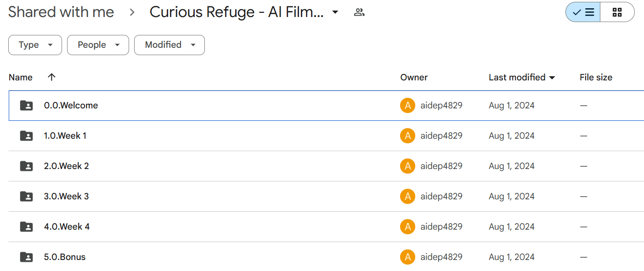Open the Last modified sort dropdown
Viewport: 644px width, 271px height.
pos(522,77)
